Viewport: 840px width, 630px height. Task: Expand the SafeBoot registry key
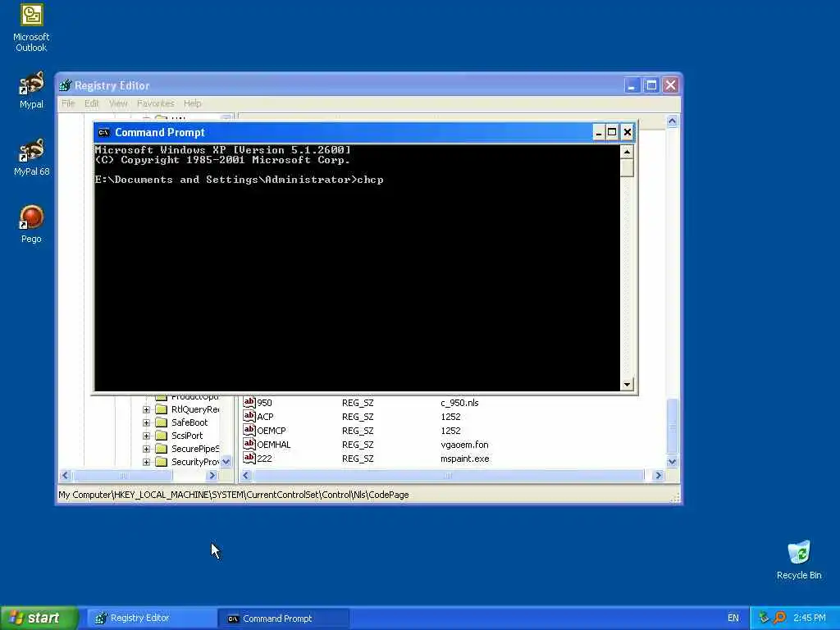146,422
